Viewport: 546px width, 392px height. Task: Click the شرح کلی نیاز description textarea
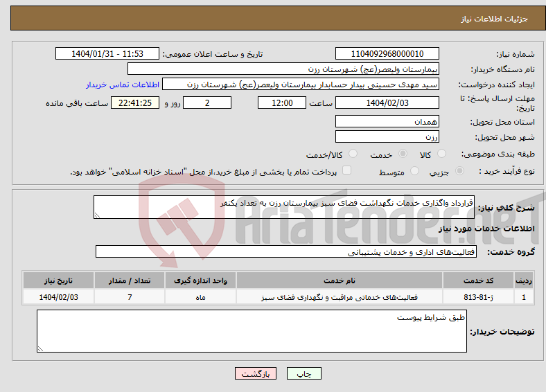pos(284,207)
